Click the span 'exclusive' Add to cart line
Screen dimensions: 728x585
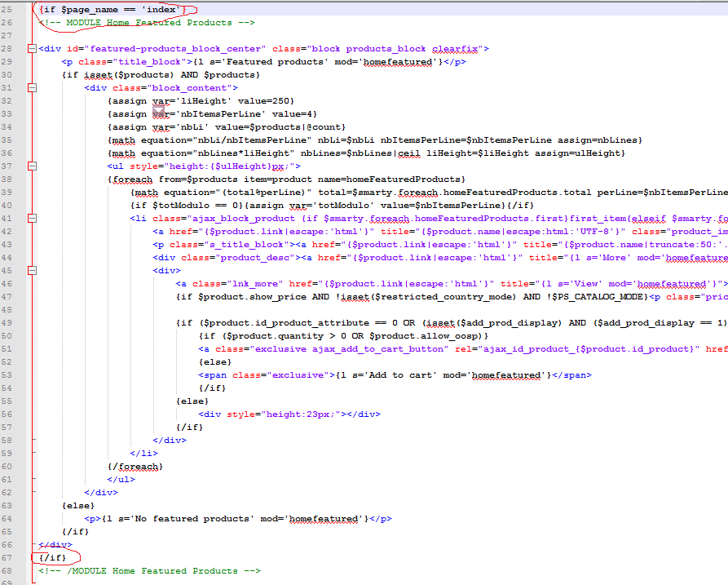395,375
